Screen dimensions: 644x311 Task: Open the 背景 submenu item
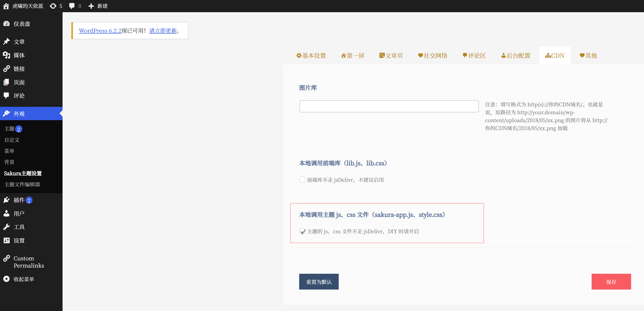point(9,162)
